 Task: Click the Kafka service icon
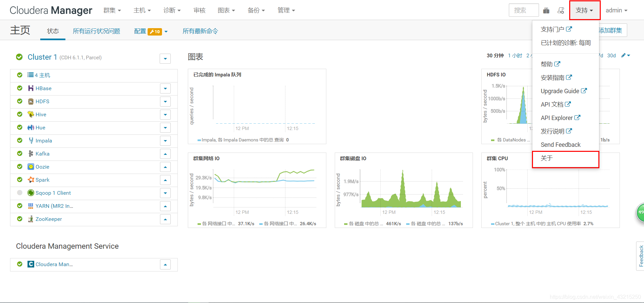click(31, 154)
